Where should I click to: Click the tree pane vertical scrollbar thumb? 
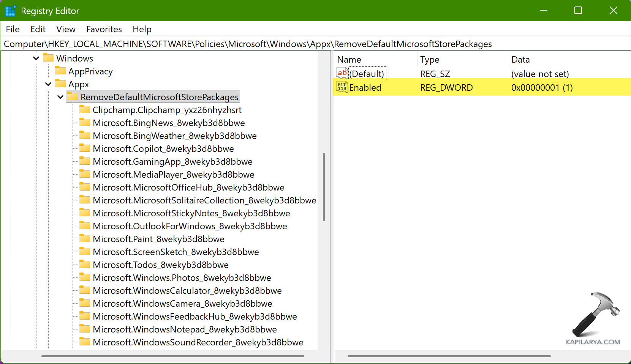[x=324, y=187]
